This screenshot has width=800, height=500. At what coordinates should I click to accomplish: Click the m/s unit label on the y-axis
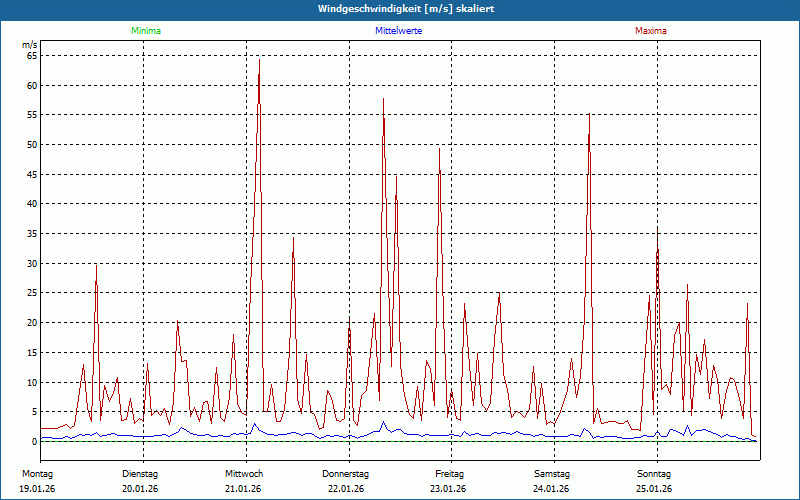click(29, 45)
